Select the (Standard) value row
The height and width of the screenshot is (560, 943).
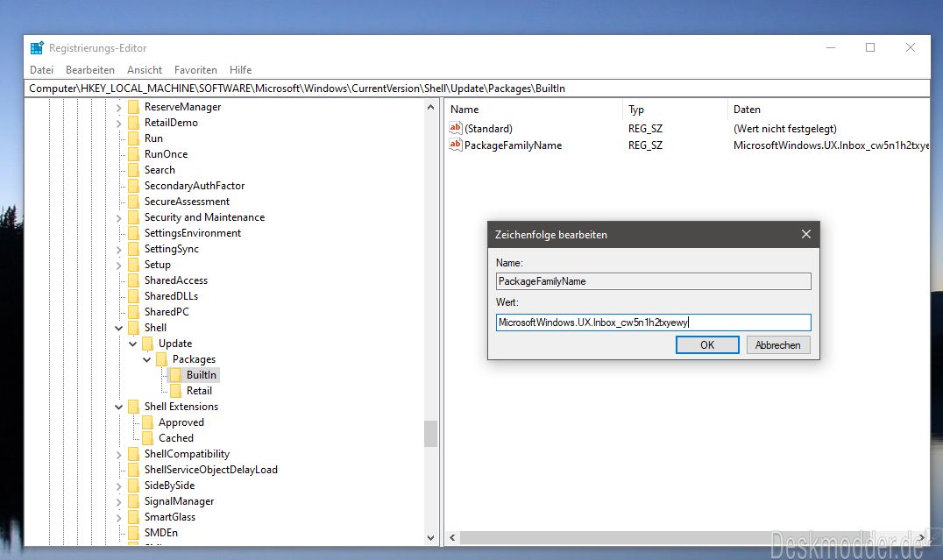click(689, 128)
